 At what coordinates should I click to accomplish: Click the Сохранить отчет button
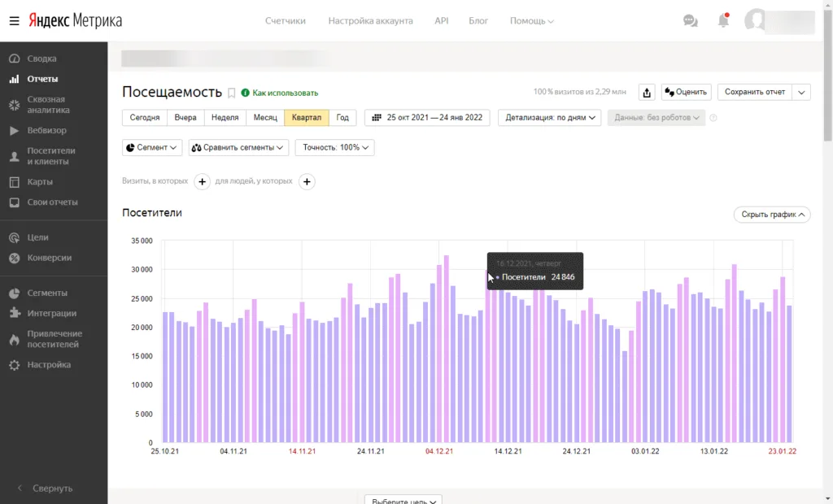[x=755, y=93]
